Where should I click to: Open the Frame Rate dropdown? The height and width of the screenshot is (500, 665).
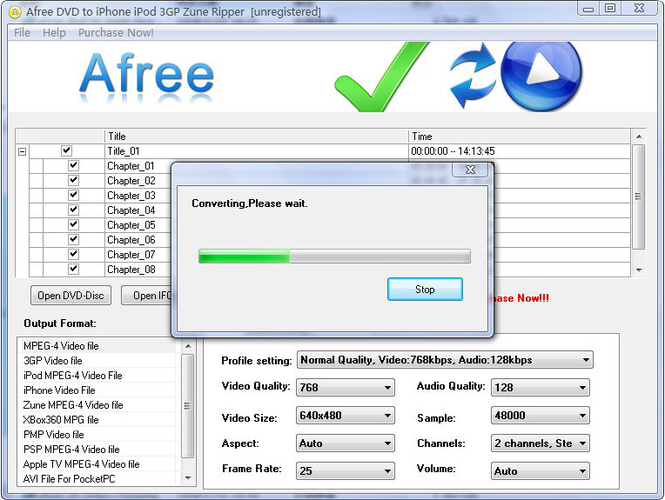pos(345,471)
